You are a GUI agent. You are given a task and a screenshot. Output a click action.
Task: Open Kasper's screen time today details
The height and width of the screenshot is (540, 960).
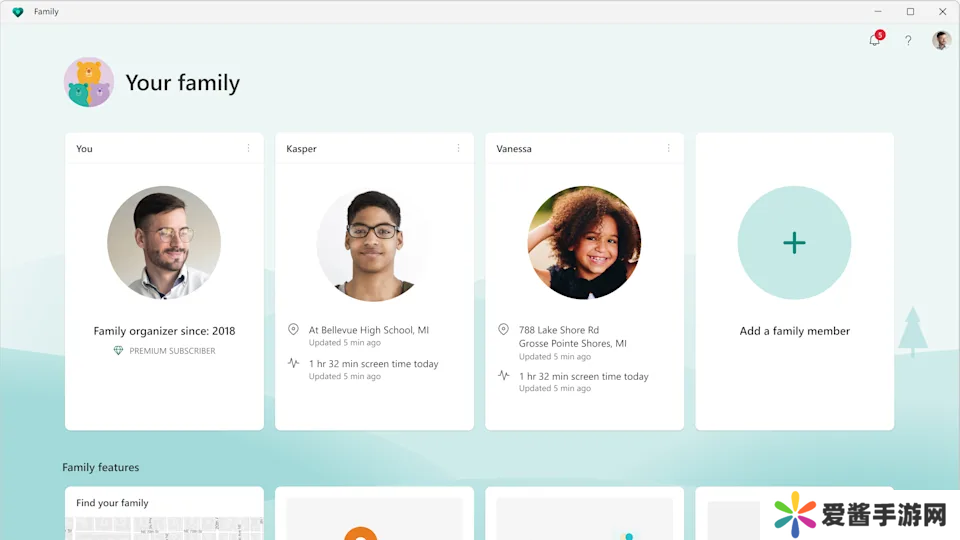(x=373, y=364)
